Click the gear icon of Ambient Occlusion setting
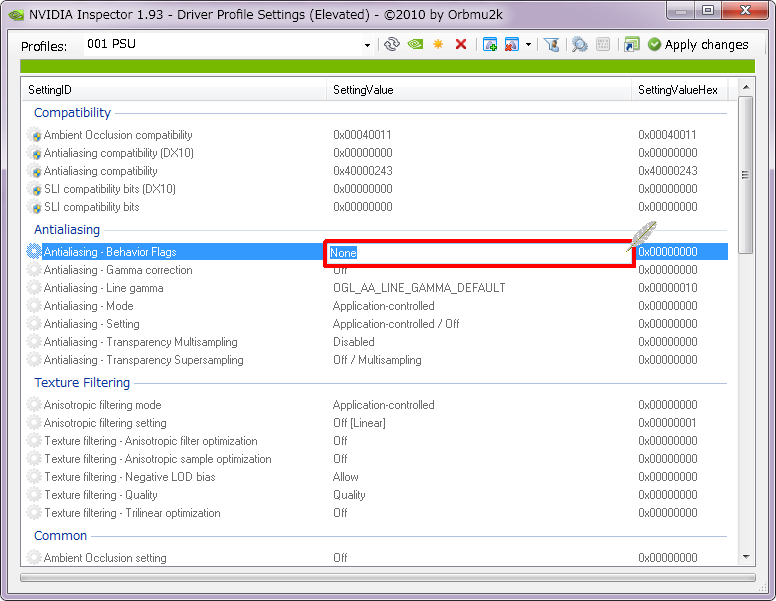Screen dimensions: 776x601 pyautogui.click(x=34, y=557)
